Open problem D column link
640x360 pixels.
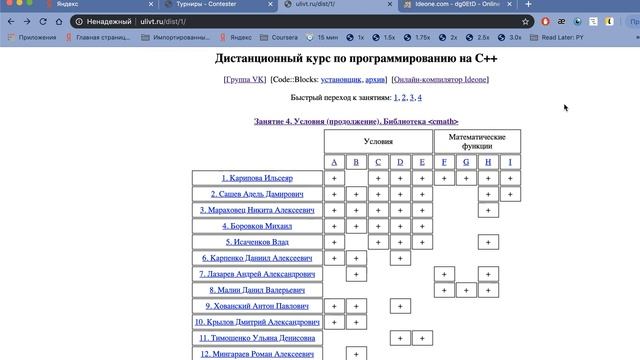click(400, 162)
